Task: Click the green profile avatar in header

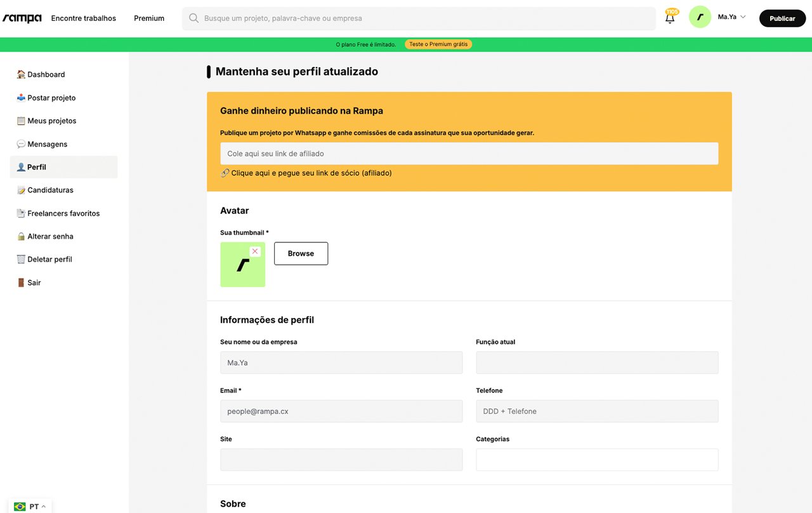Action: click(700, 17)
